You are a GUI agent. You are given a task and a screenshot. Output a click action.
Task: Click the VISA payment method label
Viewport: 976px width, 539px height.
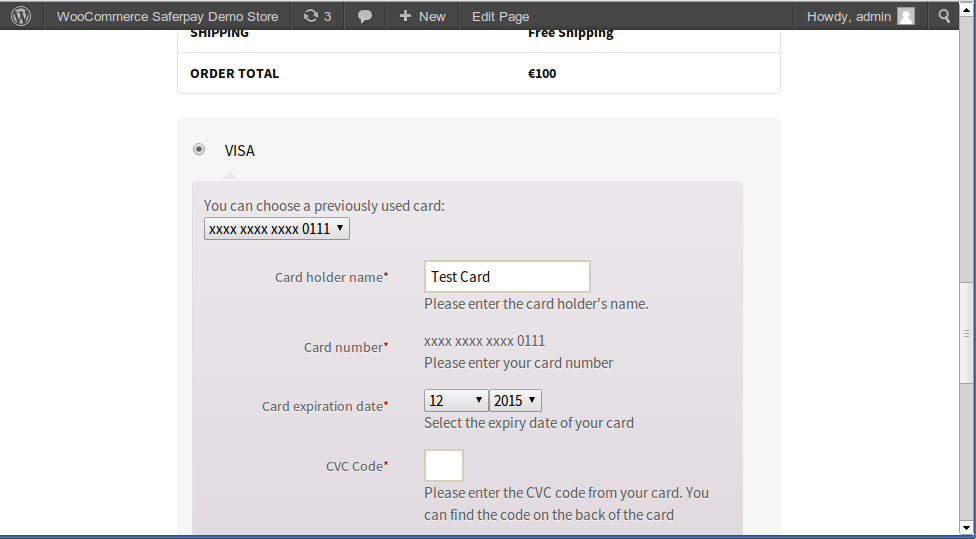240,151
